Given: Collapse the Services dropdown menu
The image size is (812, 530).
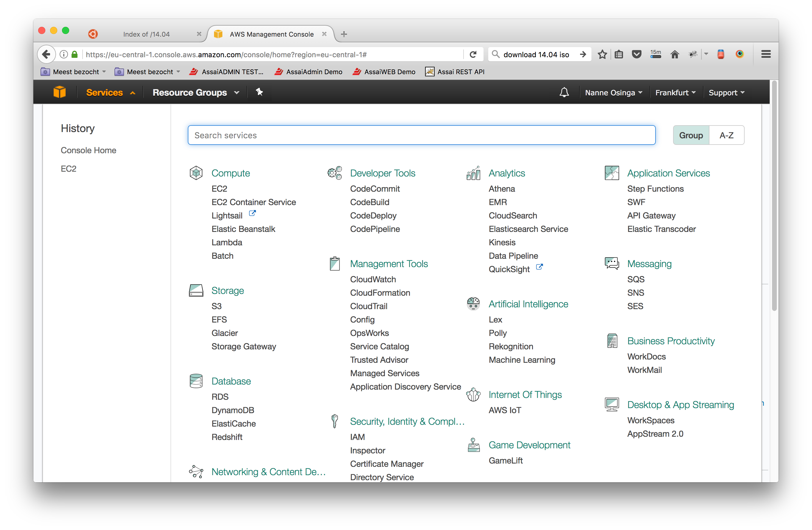Looking at the screenshot, I should (111, 92).
